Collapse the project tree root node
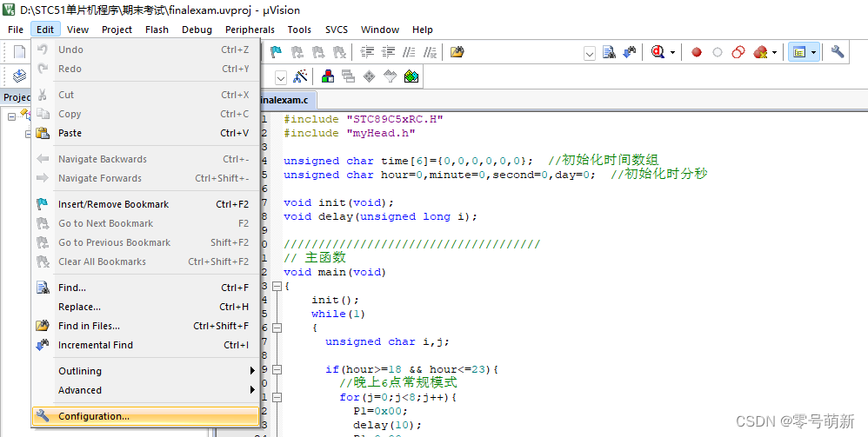The height and width of the screenshot is (437, 868). pos(11,116)
